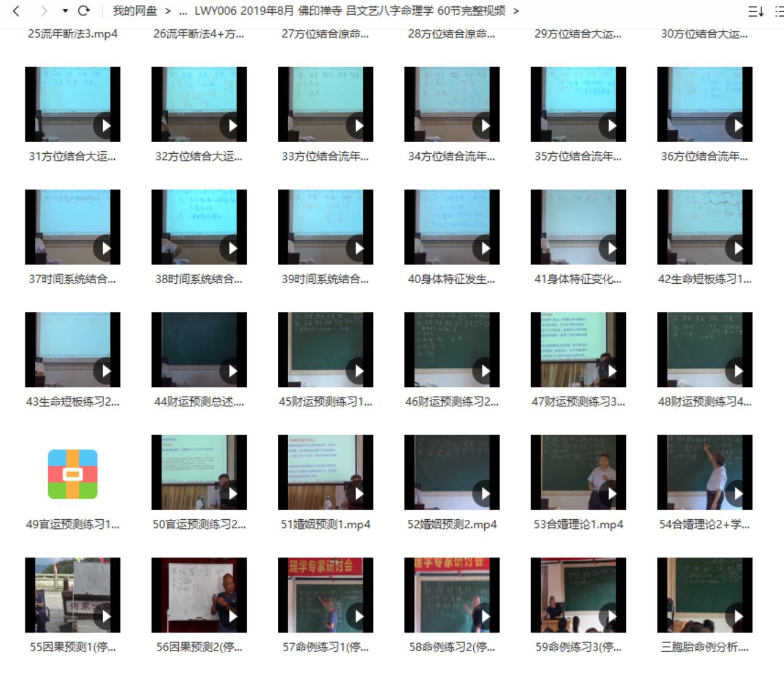Open the 51婚姻预测1.mp4 video thumbnail
The height and width of the screenshot is (684, 784).
click(x=325, y=472)
